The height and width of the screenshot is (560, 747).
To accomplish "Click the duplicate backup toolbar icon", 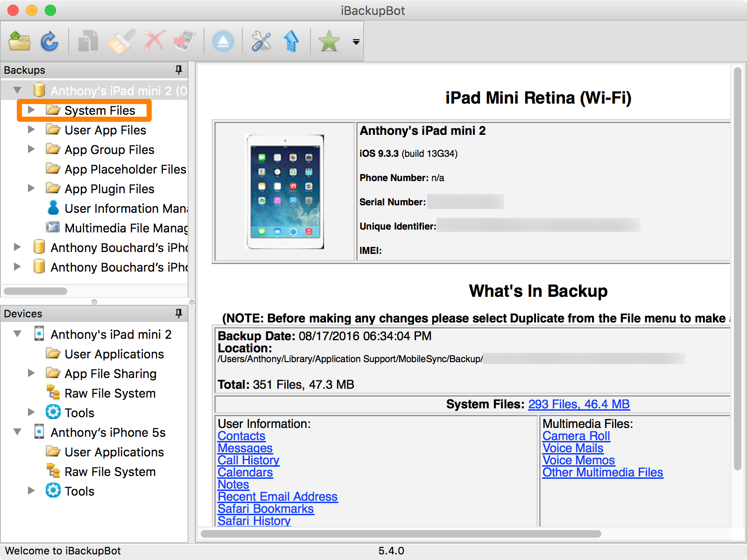I will (x=88, y=41).
